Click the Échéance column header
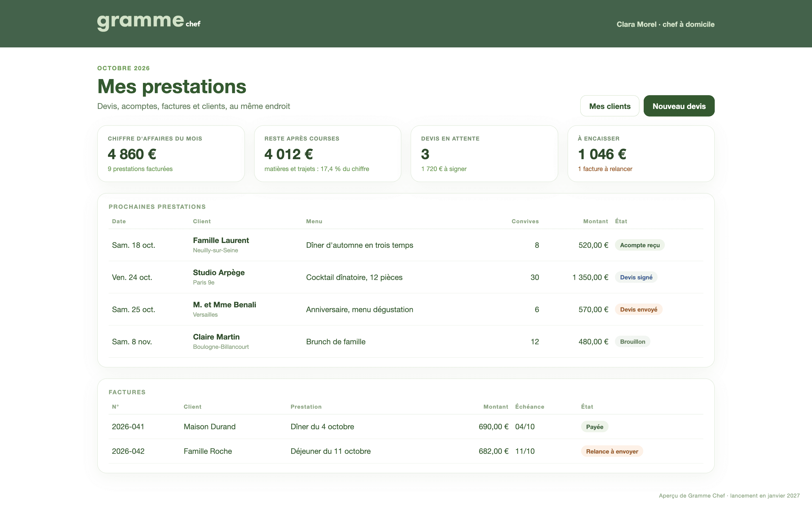The height and width of the screenshot is (508, 812). [x=529, y=406]
